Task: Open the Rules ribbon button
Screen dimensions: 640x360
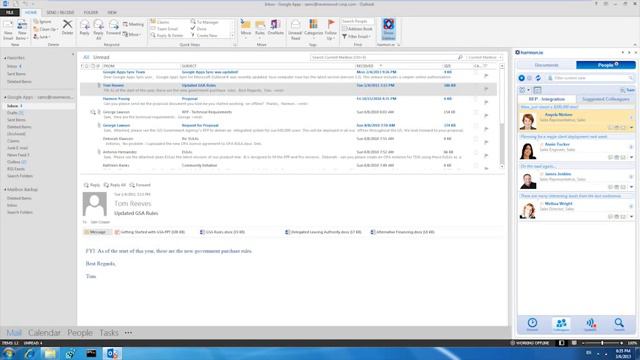Action: [x=260, y=29]
